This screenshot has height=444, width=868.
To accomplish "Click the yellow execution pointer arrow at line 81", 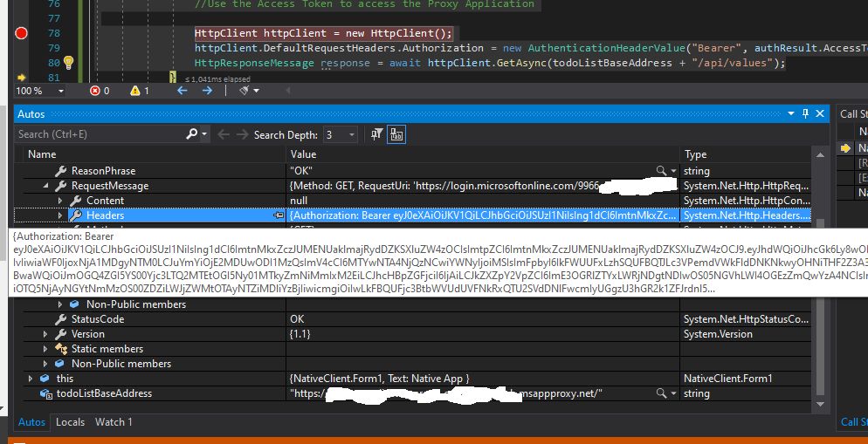I will coord(22,78).
